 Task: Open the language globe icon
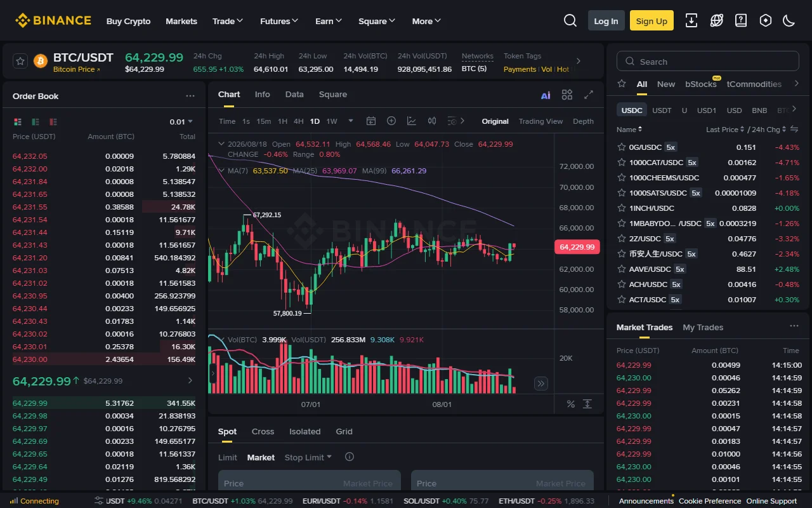717,20
